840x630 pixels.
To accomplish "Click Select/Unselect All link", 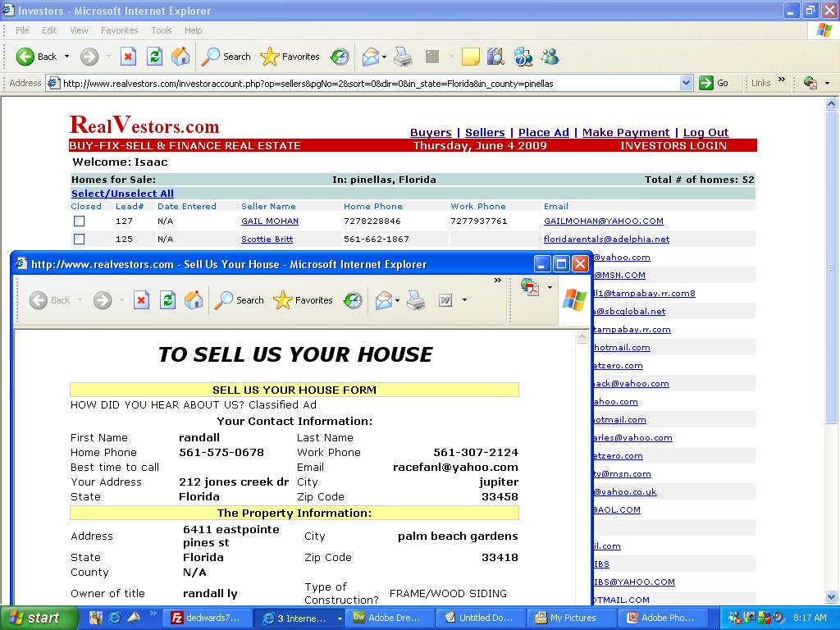I will (x=122, y=194).
